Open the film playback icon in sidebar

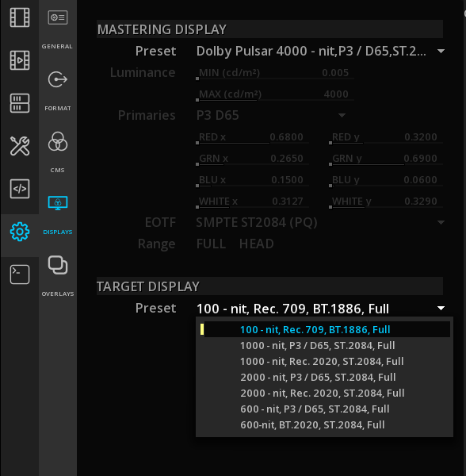tap(20, 60)
